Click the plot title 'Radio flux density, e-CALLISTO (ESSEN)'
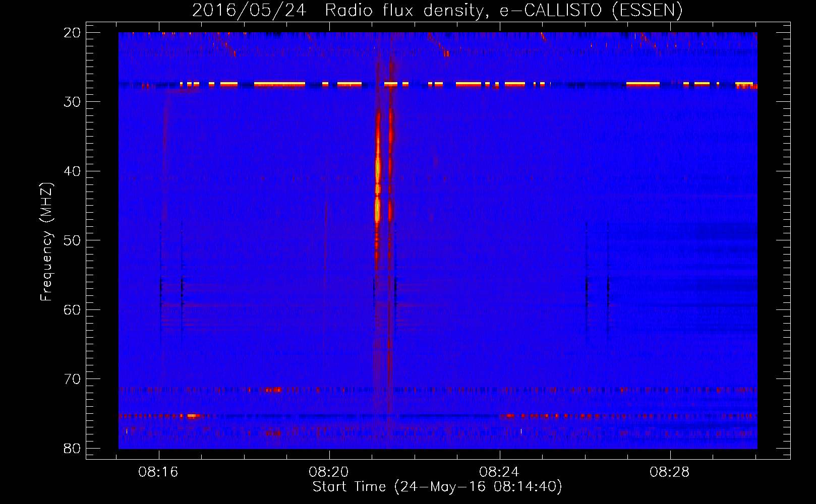 [503, 11]
